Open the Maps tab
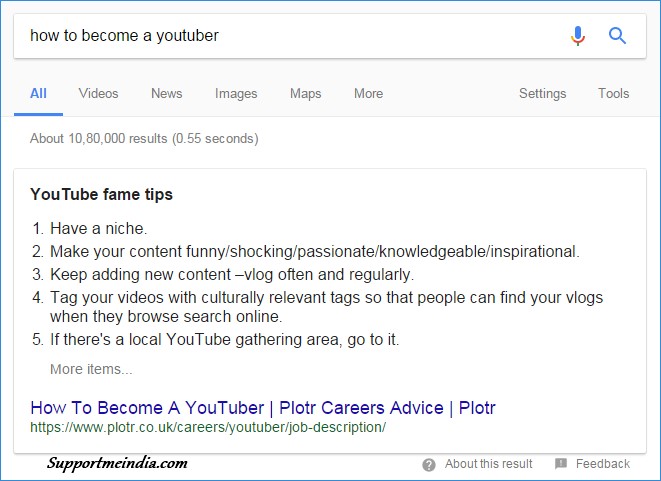 click(x=306, y=94)
